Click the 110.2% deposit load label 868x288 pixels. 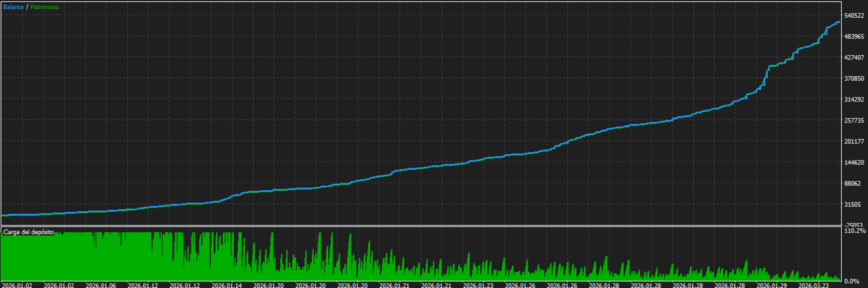click(855, 231)
